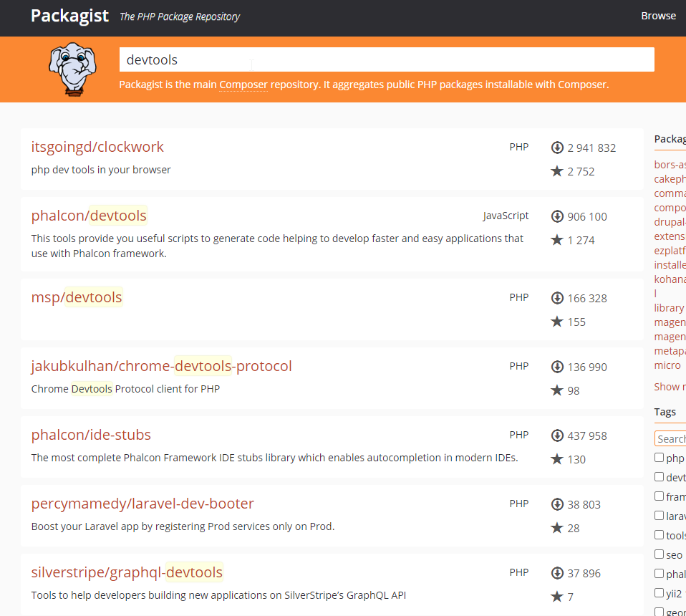
Task: Follow the Composer link in the description
Action: click(x=243, y=85)
